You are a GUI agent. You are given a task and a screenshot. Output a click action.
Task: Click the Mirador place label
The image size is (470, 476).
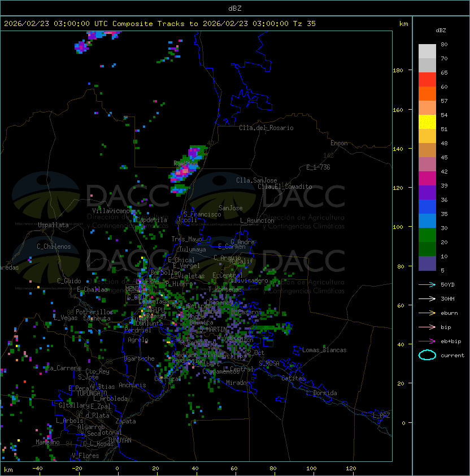tap(238, 383)
